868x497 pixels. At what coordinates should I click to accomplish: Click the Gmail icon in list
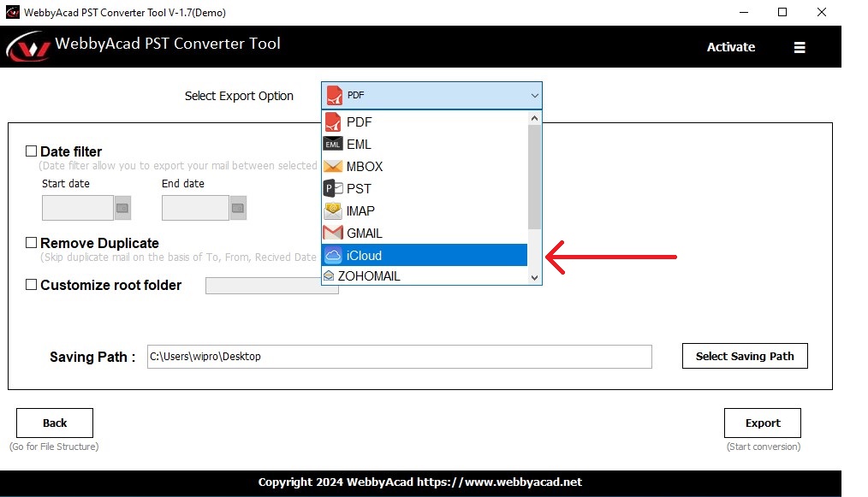(333, 233)
